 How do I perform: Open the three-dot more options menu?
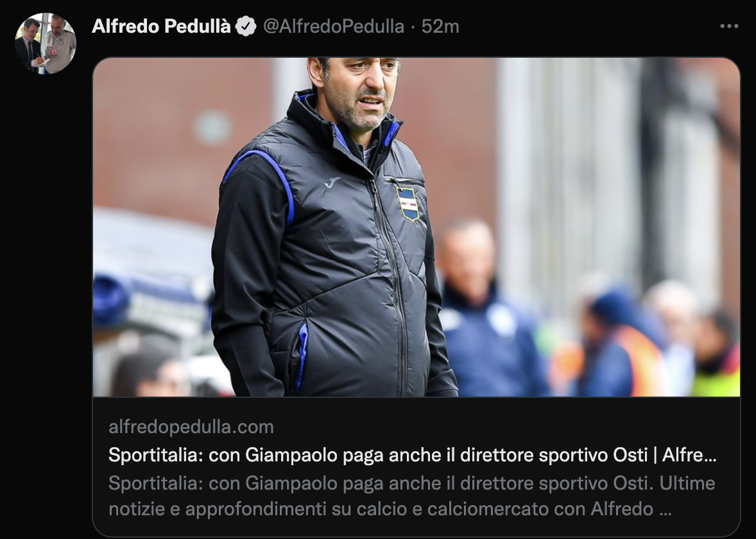pos(729,26)
